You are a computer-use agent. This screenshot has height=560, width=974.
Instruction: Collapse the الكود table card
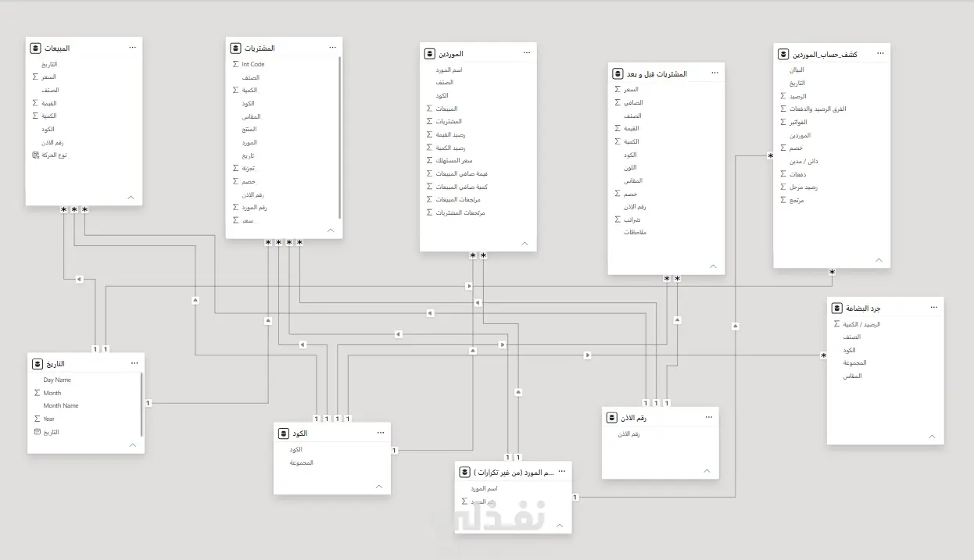379,487
